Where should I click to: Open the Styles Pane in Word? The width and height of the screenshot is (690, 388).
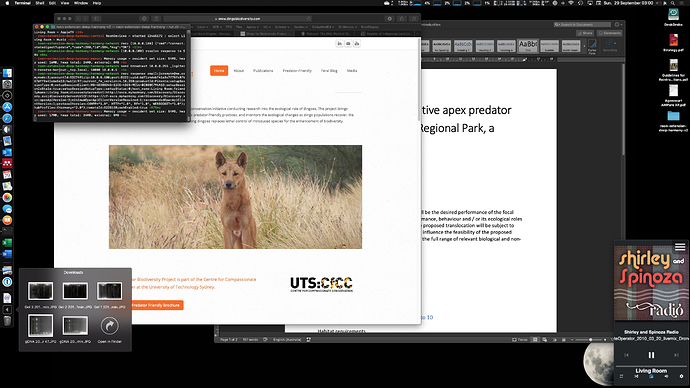coord(592,46)
